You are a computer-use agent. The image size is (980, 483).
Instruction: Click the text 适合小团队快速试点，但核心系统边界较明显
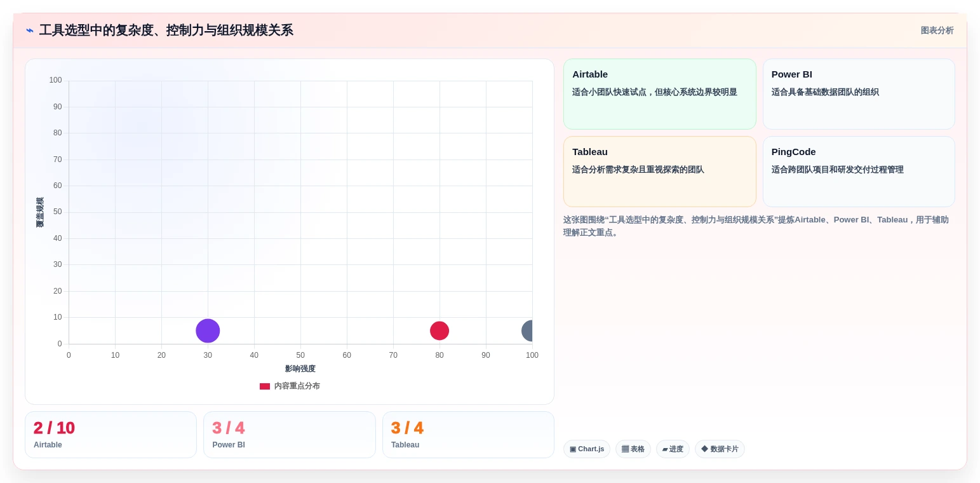click(655, 92)
